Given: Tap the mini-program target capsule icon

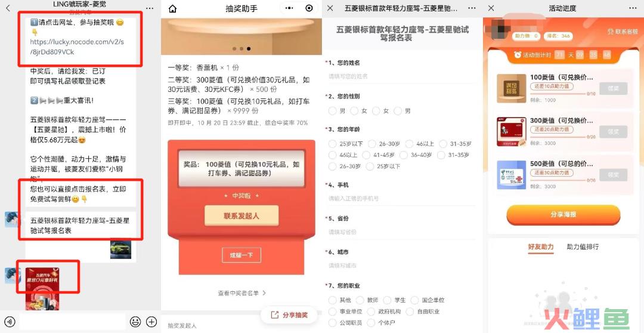Looking at the screenshot, I should pyautogui.click(x=309, y=8).
